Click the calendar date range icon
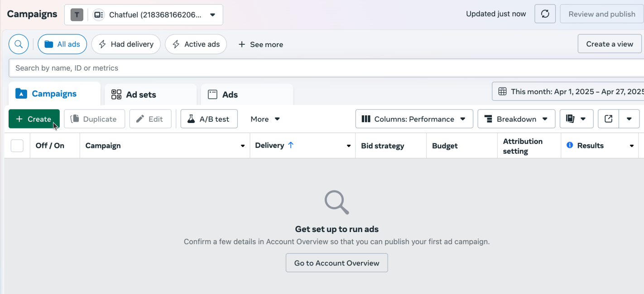This screenshot has width=644, height=294. pos(502,91)
